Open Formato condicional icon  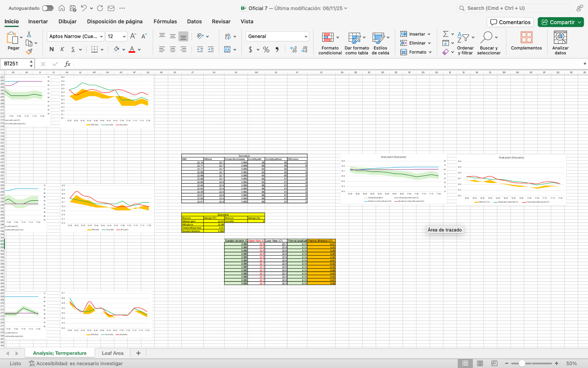click(328, 37)
